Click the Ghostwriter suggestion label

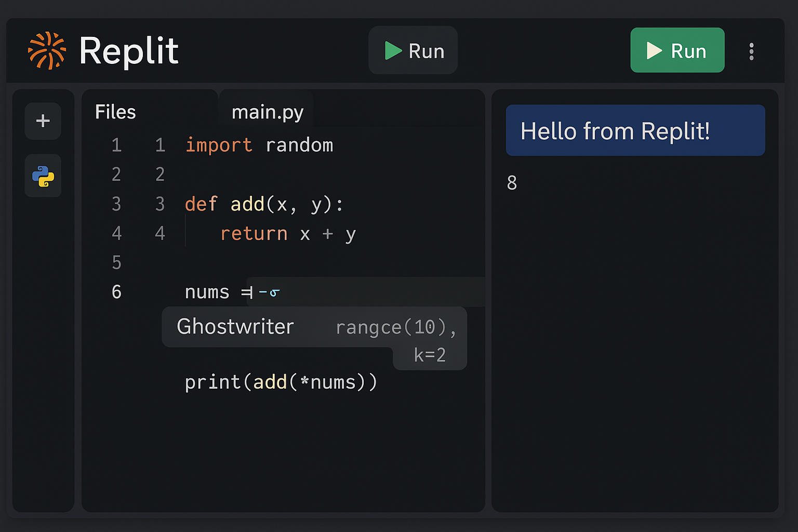(235, 326)
